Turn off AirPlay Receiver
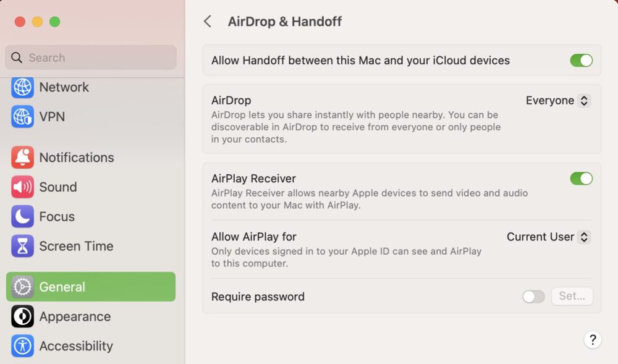 click(x=581, y=178)
